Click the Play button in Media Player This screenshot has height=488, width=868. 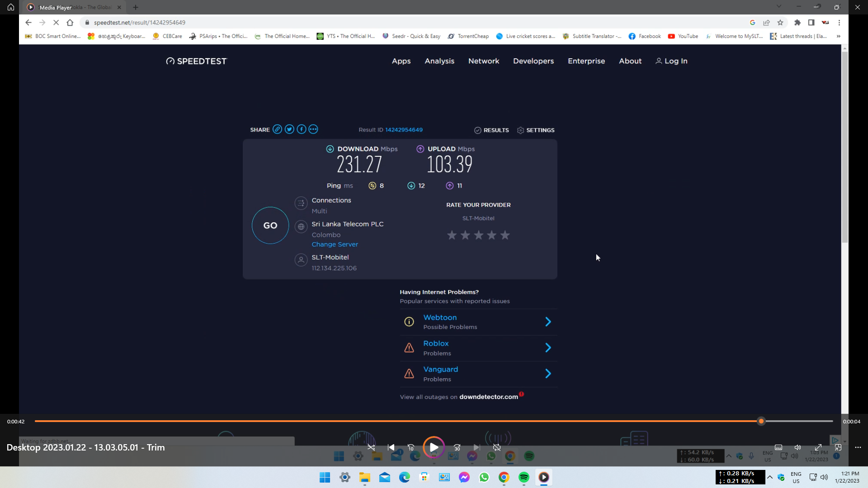(x=434, y=447)
